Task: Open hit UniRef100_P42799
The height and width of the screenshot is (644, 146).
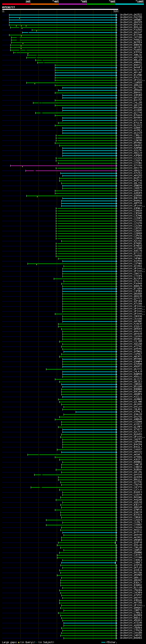Action: click(x=131, y=17)
